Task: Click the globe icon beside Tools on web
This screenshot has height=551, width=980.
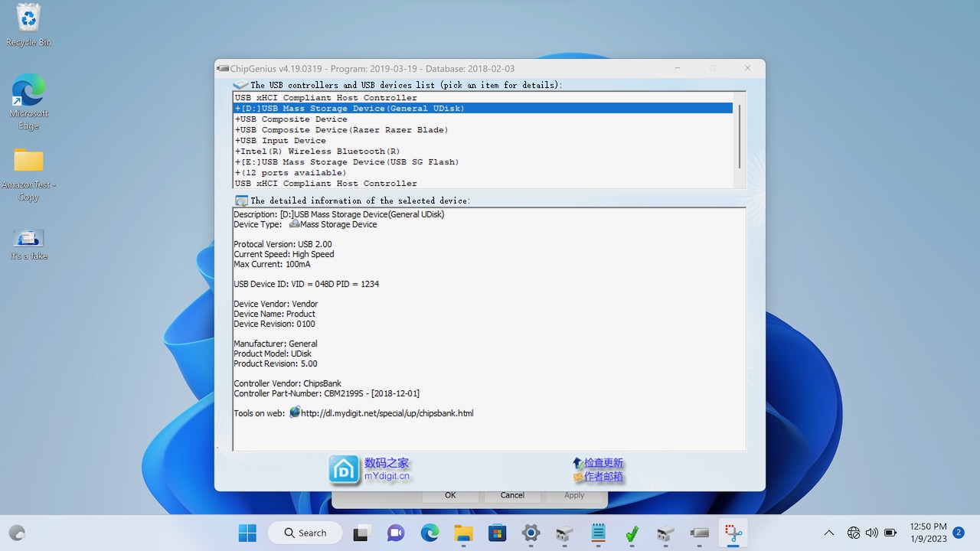Action: (x=295, y=412)
